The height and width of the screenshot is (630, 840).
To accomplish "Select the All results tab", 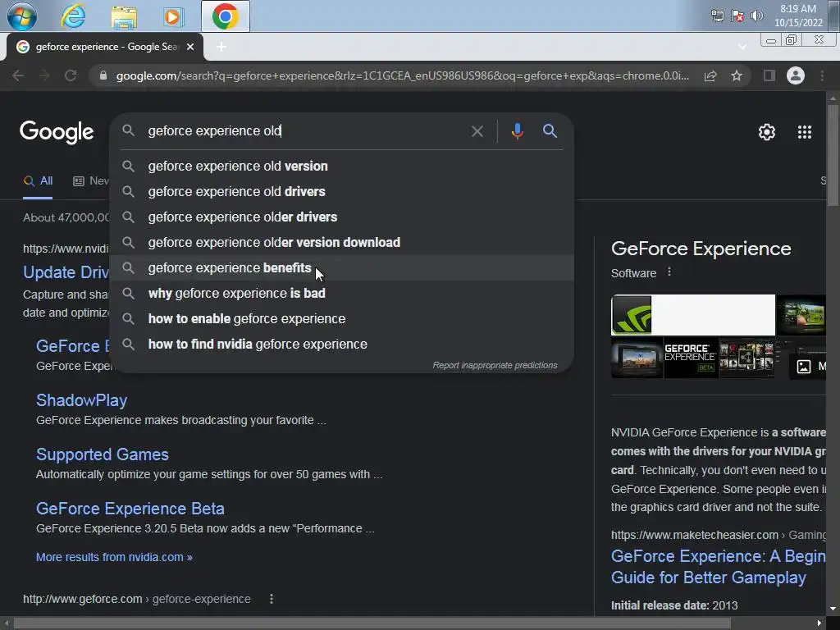I will (38, 181).
